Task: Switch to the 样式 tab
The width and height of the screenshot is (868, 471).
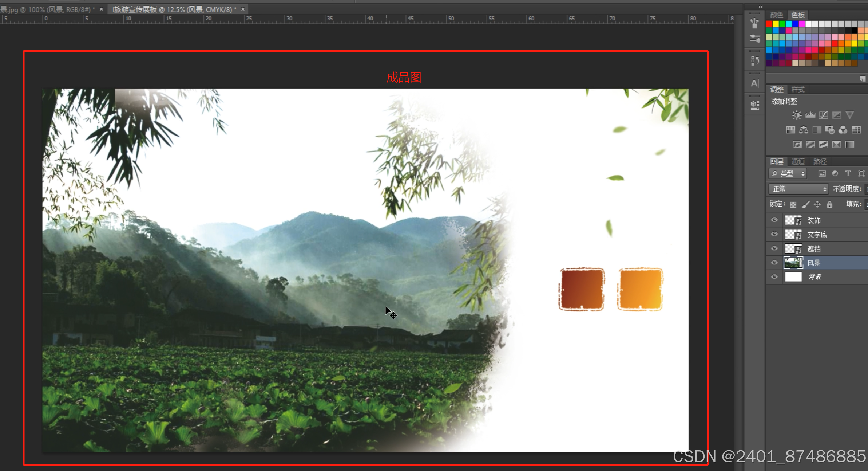Action: [x=798, y=90]
